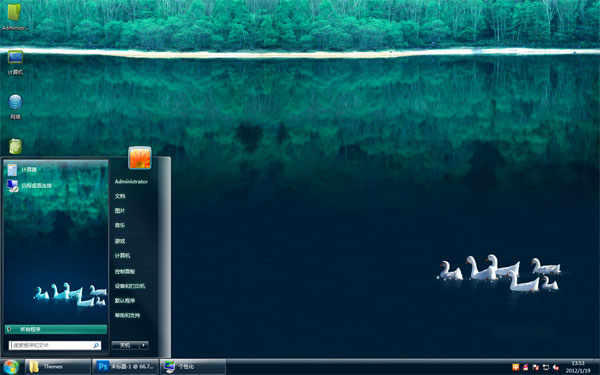Open 音乐 in Start menu
The height and width of the screenshot is (375, 600).
120,225
